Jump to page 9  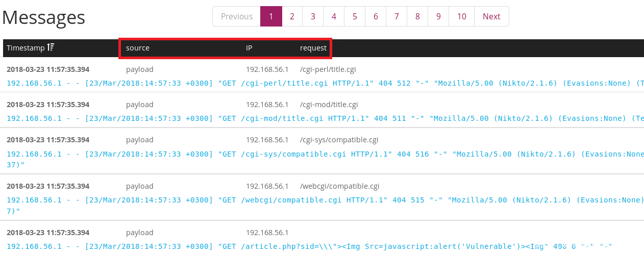tap(438, 16)
